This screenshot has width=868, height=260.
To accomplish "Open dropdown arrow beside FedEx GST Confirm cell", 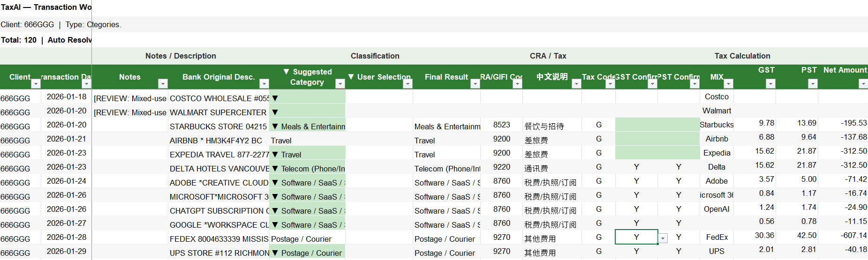I will tap(663, 238).
